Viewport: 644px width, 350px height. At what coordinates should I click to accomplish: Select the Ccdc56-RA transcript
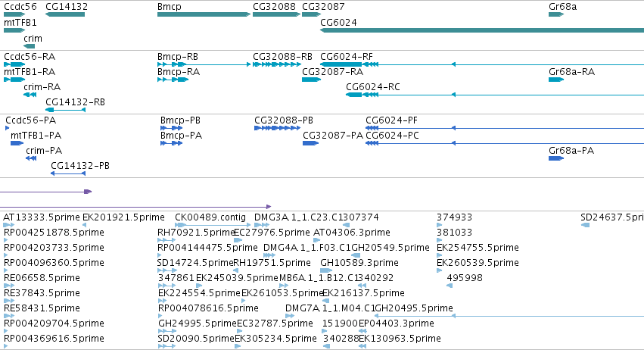coord(14,64)
